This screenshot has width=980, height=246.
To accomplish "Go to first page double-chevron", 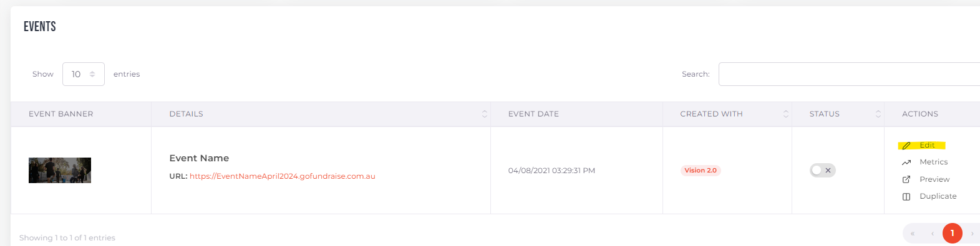I will pyautogui.click(x=913, y=234).
